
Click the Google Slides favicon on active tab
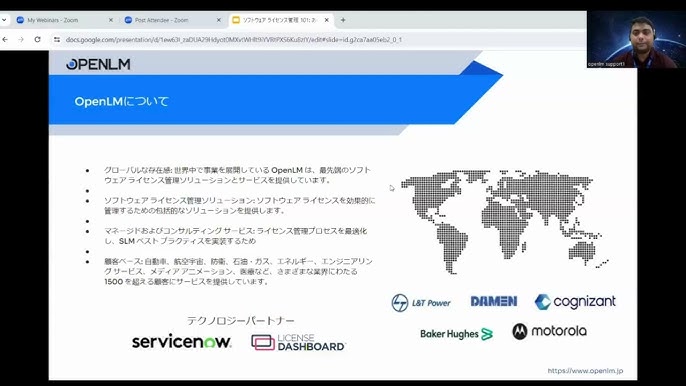pyautogui.click(x=236, y=20)
